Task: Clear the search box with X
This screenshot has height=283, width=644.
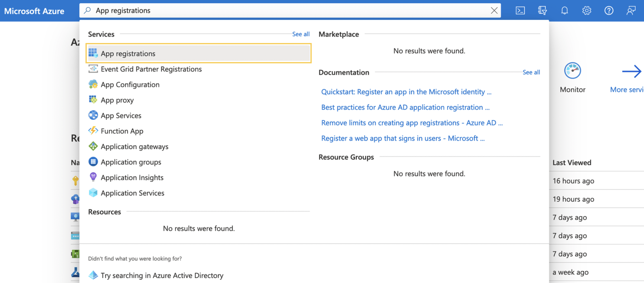Action: pos(494,11)
